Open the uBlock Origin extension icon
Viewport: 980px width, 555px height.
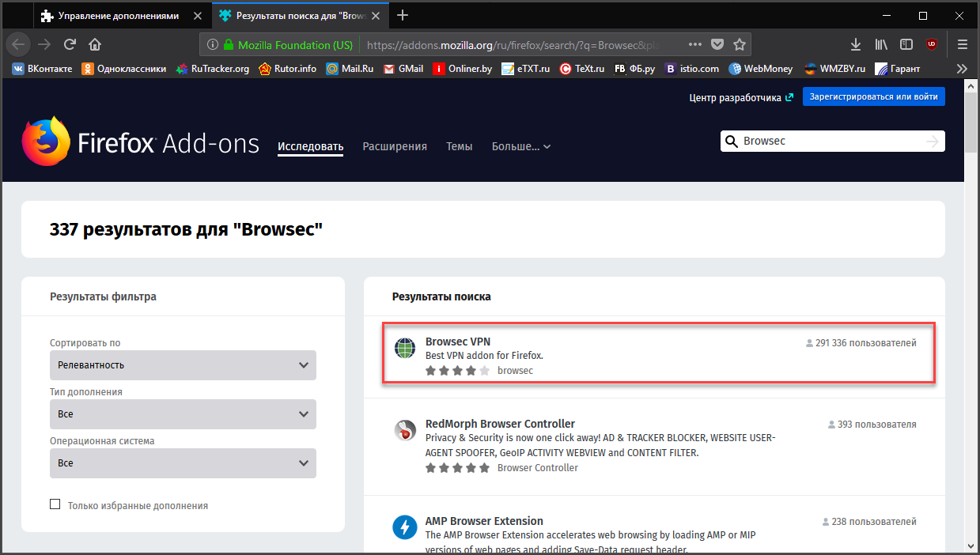(932, 44)
